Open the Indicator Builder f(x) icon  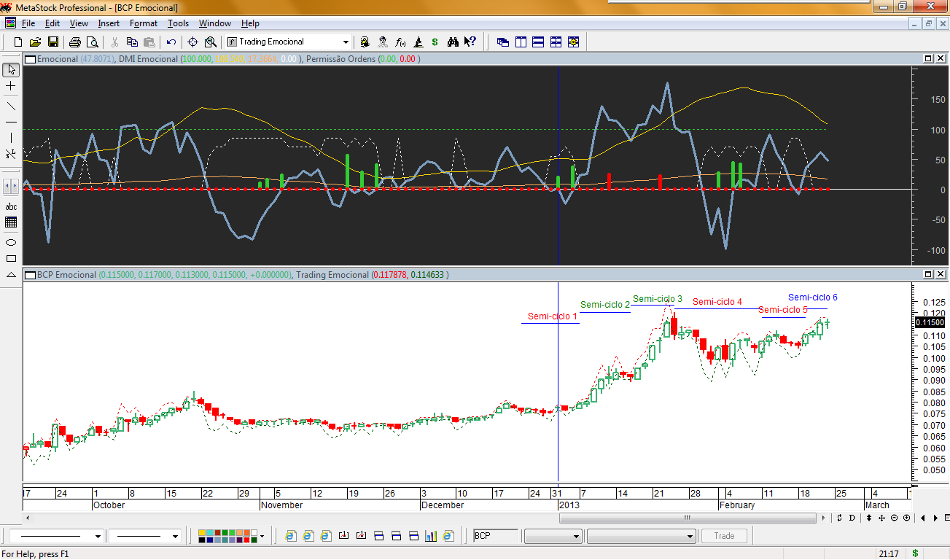coord(400,42)
